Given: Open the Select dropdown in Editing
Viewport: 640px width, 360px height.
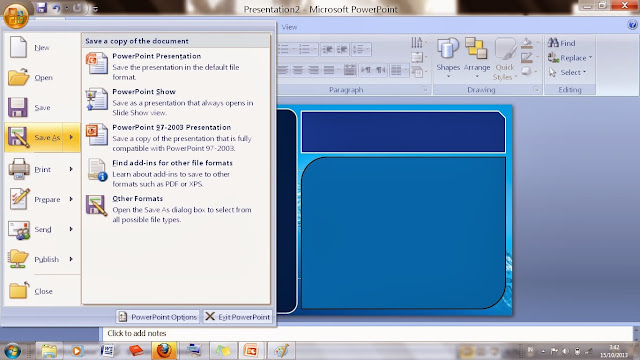Looking at the screenshot, I should [568, 72].
